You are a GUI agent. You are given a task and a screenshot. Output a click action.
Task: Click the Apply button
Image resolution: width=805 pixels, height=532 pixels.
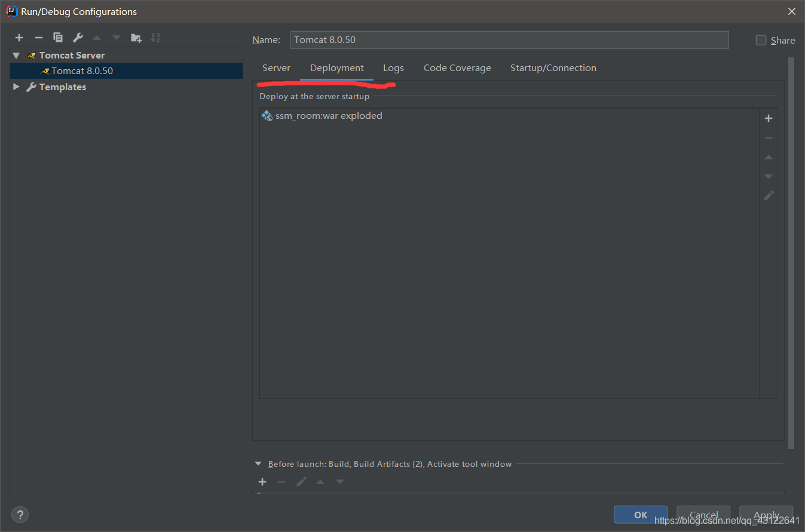(x=766, y=515)
